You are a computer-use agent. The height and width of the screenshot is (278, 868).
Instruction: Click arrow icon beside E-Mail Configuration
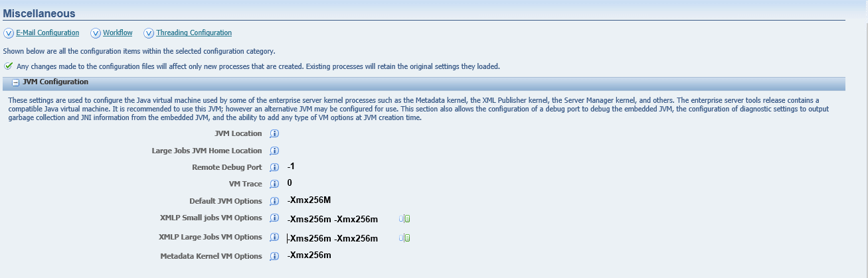click(8, 33)
